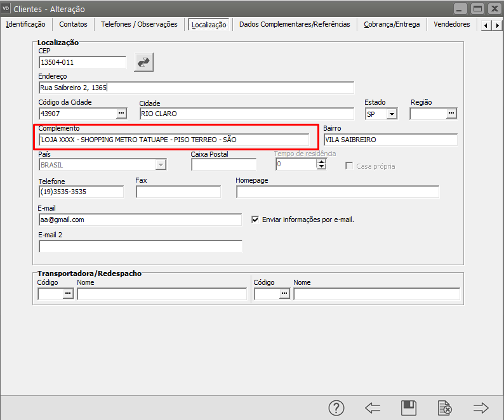
Task: Click the CEP address lookup icon
Action: 144,62
